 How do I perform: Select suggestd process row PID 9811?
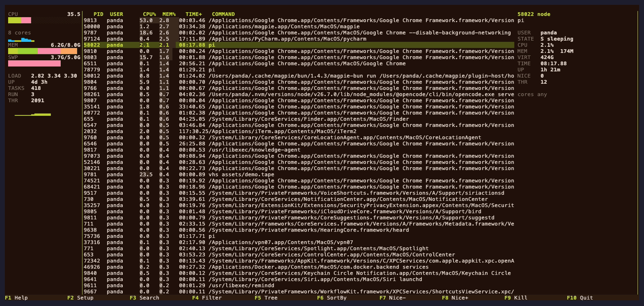coord(299,217)
